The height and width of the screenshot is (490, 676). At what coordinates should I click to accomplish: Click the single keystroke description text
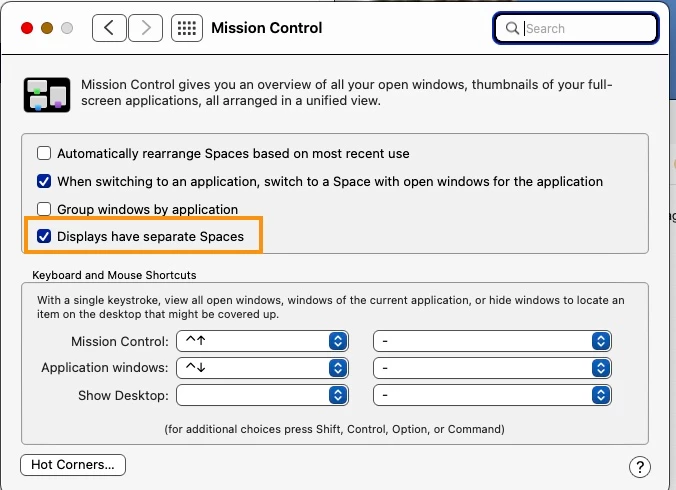tap(331, 307)
